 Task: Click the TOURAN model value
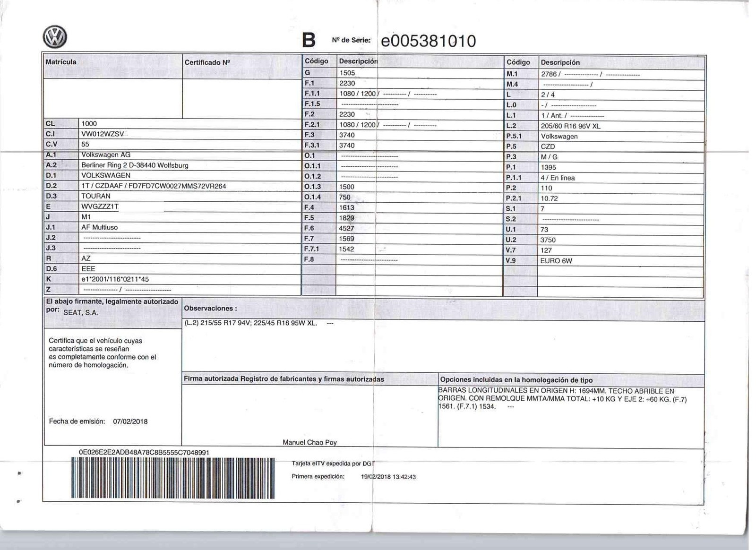tap(96, 196)
